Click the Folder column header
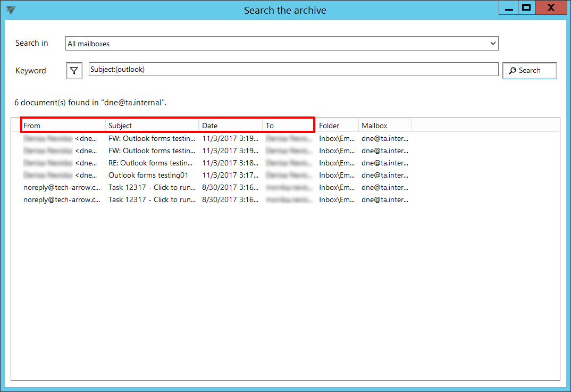Viewport: 571px width, 392px height. 337,126
